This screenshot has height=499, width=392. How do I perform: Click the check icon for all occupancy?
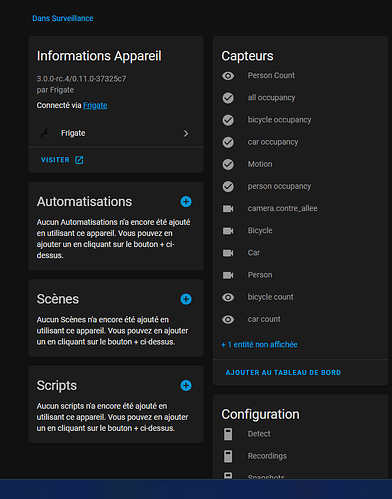[228, 98]
